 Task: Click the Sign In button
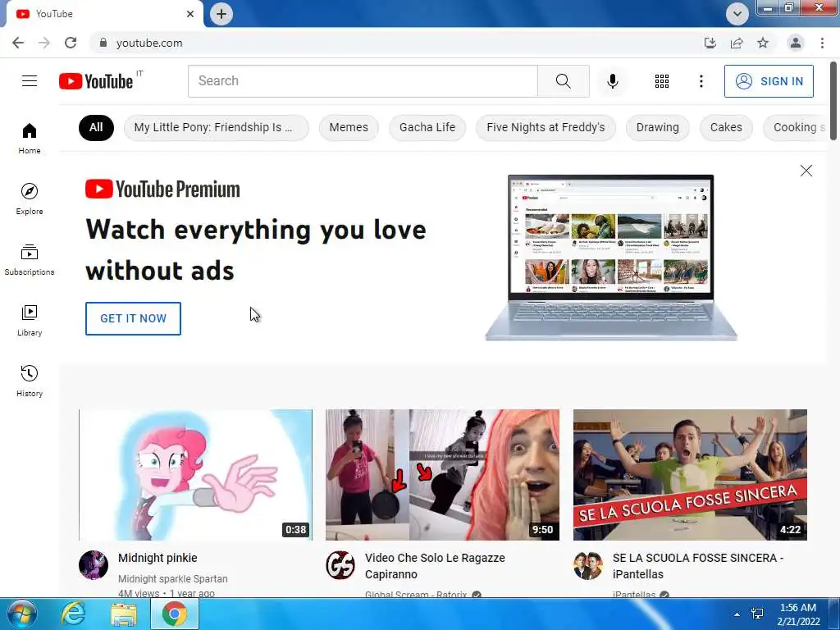point(769,81)
